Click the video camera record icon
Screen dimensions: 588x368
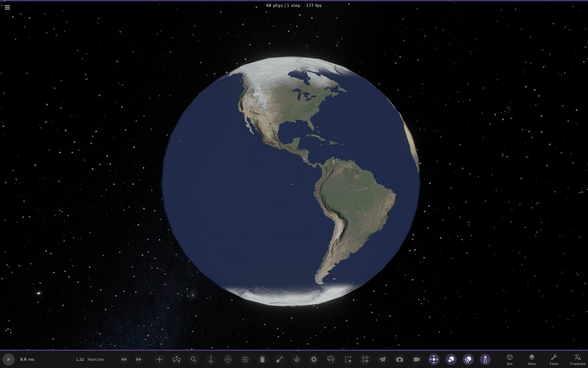[x=417, y=359]
